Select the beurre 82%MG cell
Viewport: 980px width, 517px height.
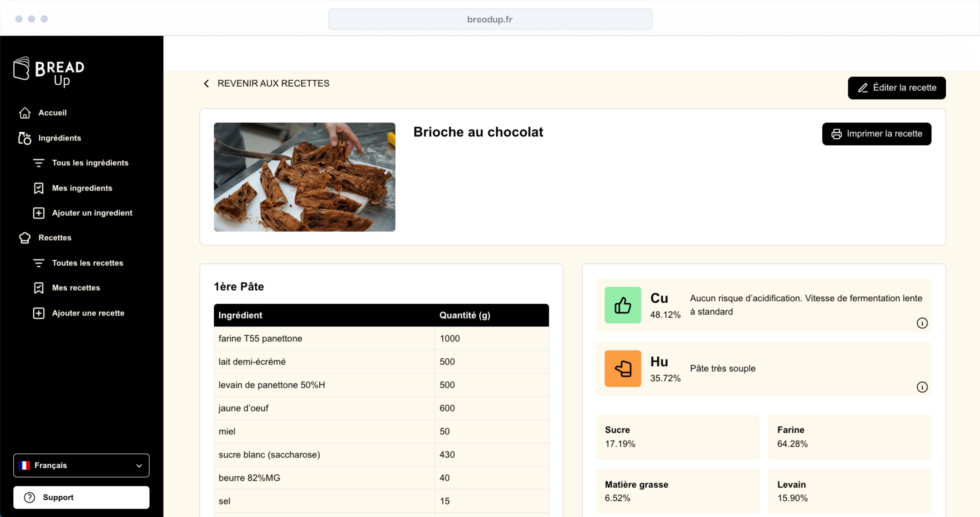click(324, 478)
